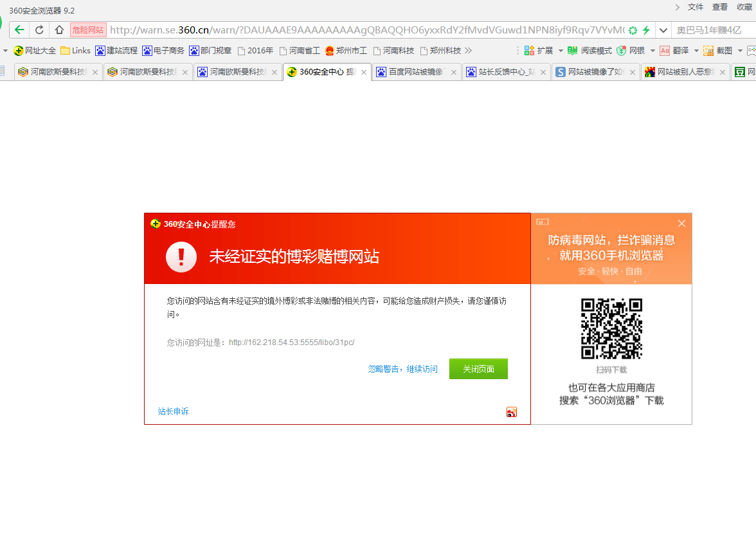Expand the dropdown arrow next to 截图
Viewport: 756px width, 534px height.
(x=740, y=51)
